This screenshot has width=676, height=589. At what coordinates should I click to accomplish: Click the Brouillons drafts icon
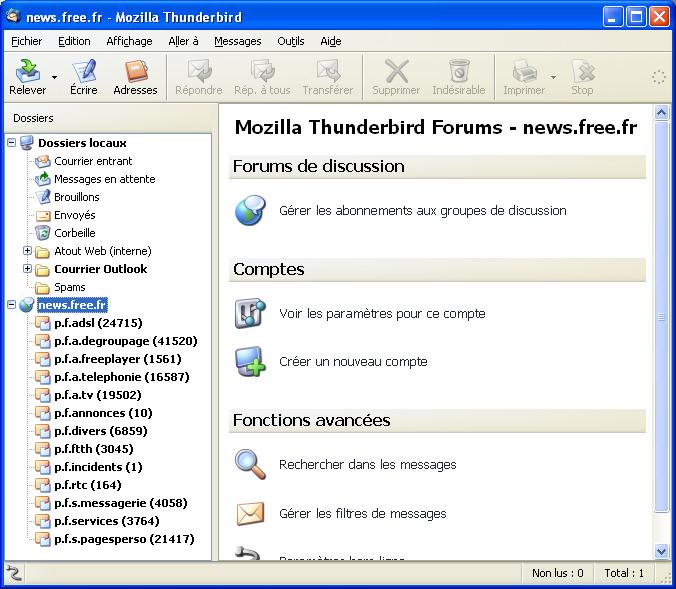coord(43,197)
